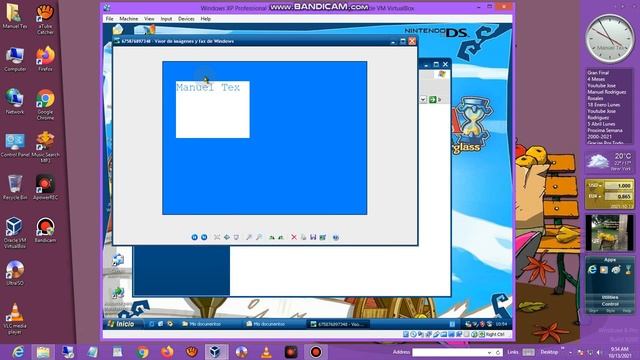Start slide show from the viewer toolbar
This screenshot has width=640, height=360.
(236, 237)
